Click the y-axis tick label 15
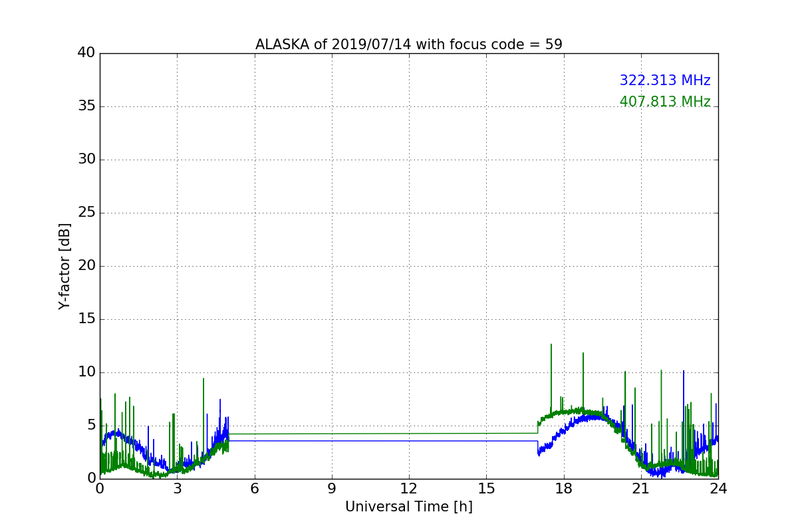The height and width of the screenshot is (532, 798). 86,319
